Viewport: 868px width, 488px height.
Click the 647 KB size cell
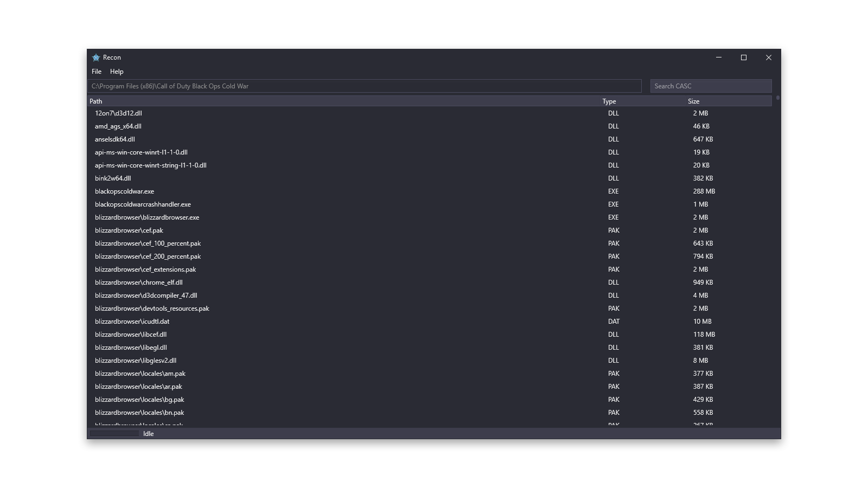703,139
